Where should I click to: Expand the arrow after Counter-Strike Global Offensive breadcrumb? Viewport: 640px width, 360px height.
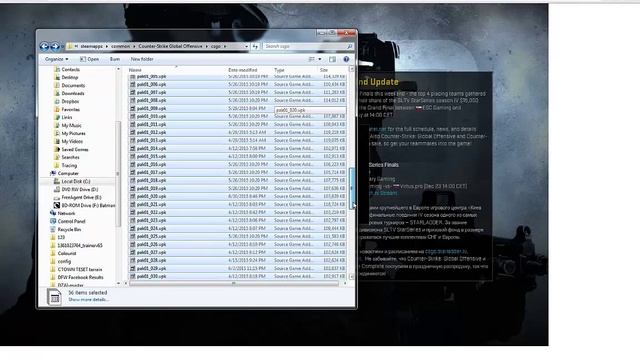[x=207, y=47]
